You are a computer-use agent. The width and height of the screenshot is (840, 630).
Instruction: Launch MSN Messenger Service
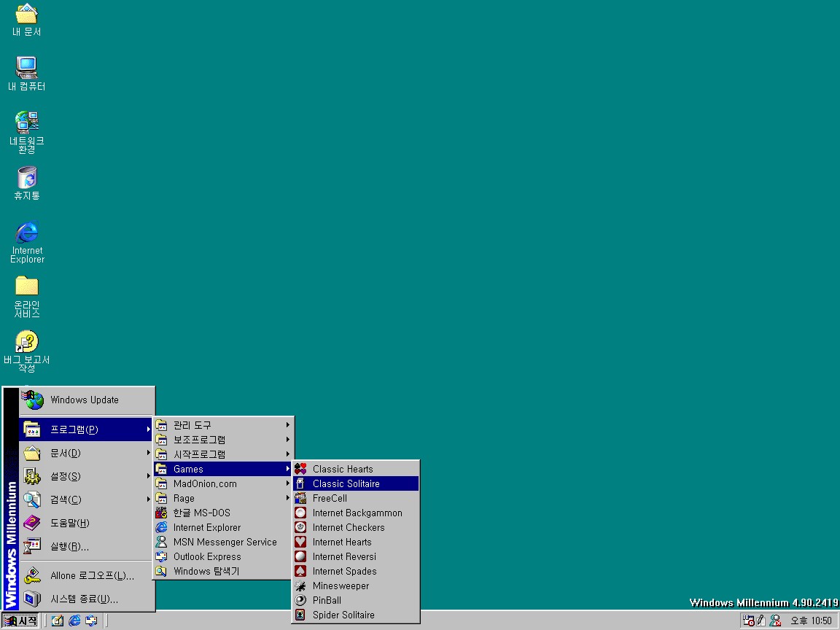click(x=223, y=542)
